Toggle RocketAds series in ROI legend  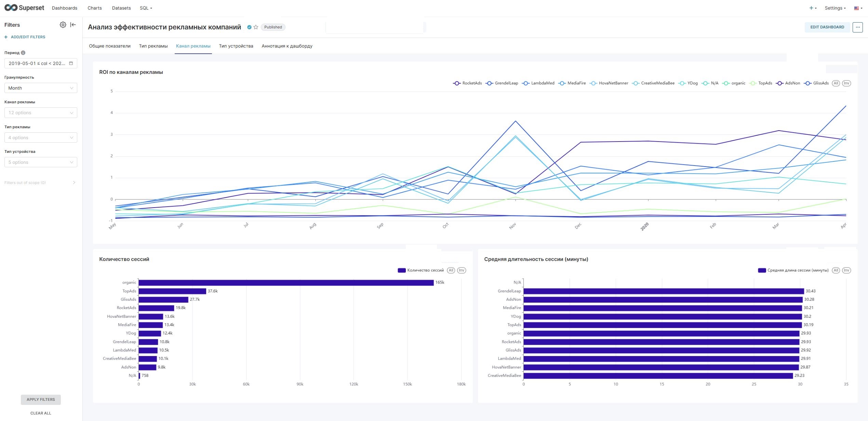(467, 83)
